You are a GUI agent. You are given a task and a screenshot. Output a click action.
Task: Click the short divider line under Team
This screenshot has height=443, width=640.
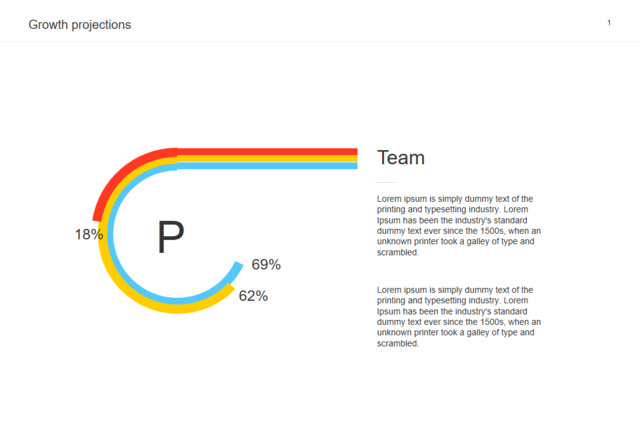[x=387, y=183]
